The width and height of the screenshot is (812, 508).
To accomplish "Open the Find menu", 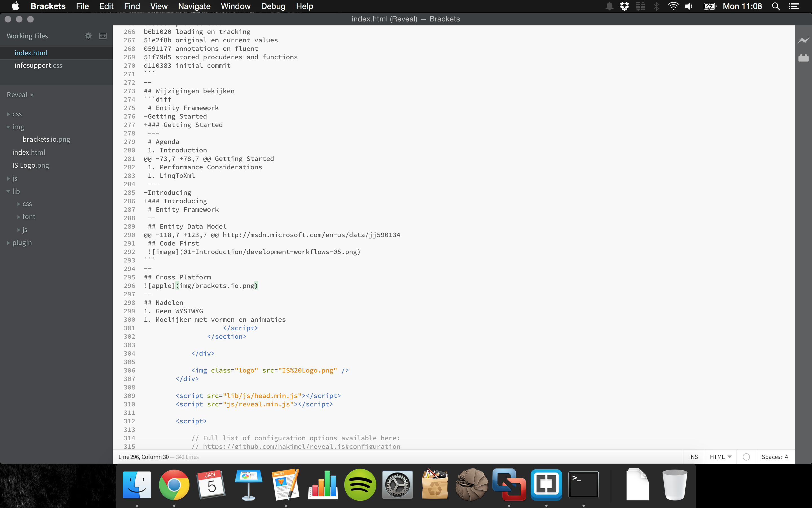I will [x=132, y=6].
